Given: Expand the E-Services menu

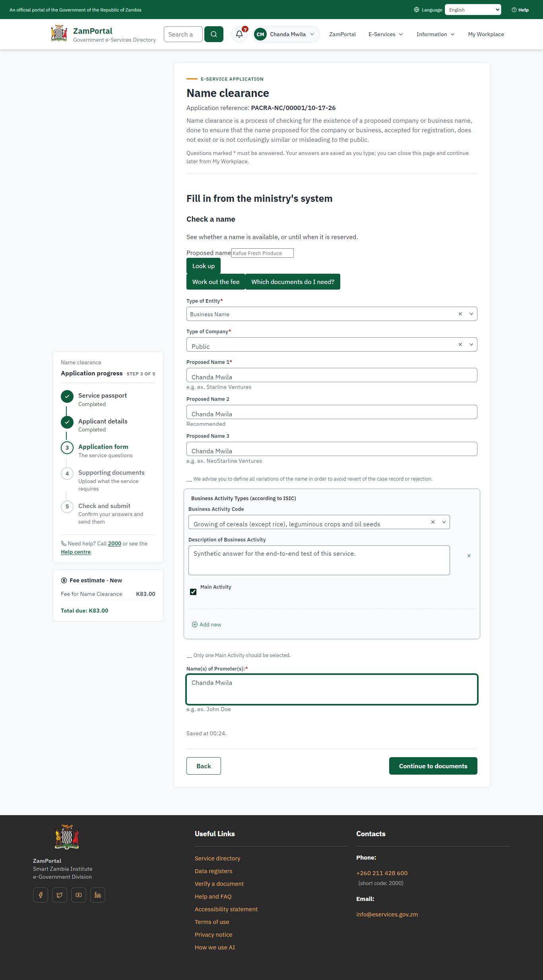Looking at the screenshot, I should point(386,34).
